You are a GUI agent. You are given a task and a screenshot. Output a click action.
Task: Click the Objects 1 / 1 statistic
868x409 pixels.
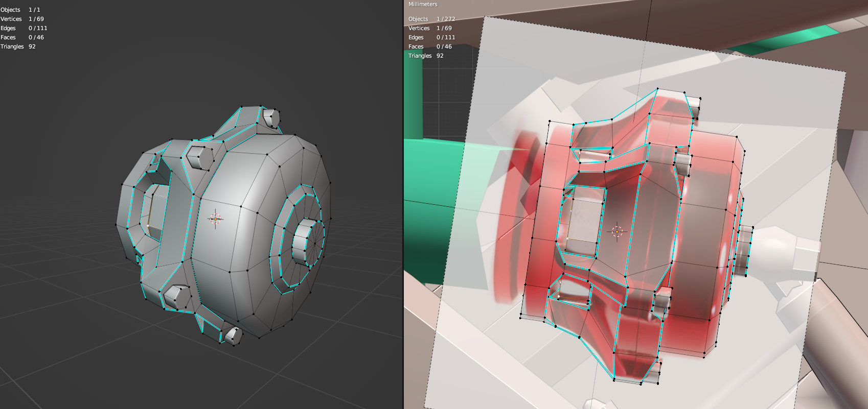pyautogui.click(x=20, y=10)
